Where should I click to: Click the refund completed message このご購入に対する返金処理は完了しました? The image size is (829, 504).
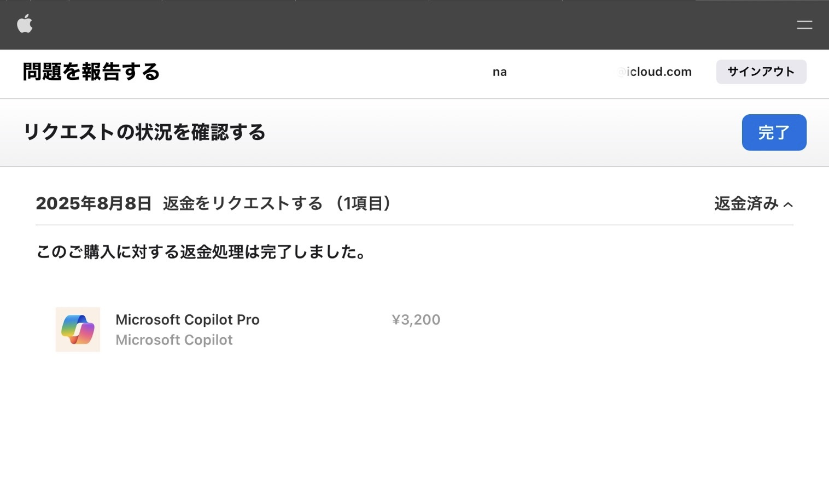[201, 252]
